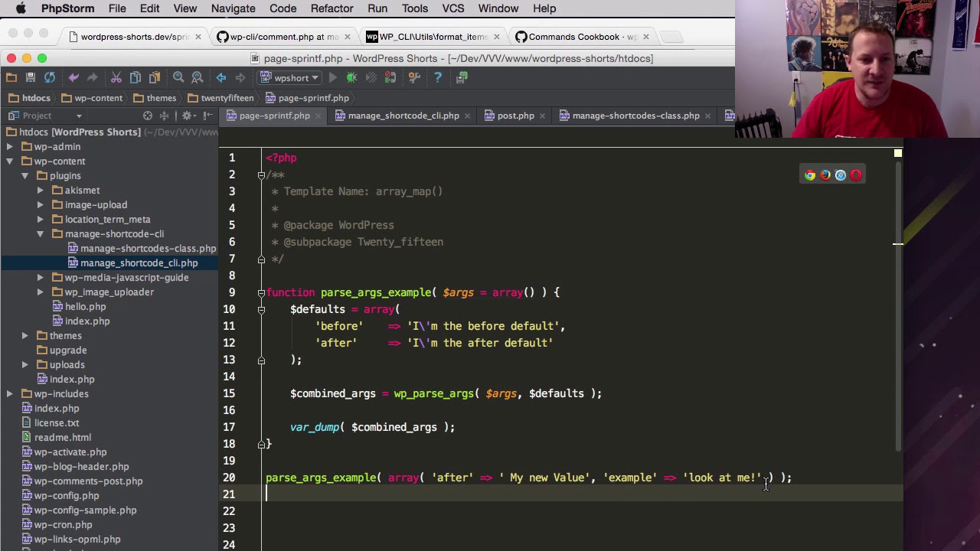Expand the uploads folder arrow

click(24, 365)
